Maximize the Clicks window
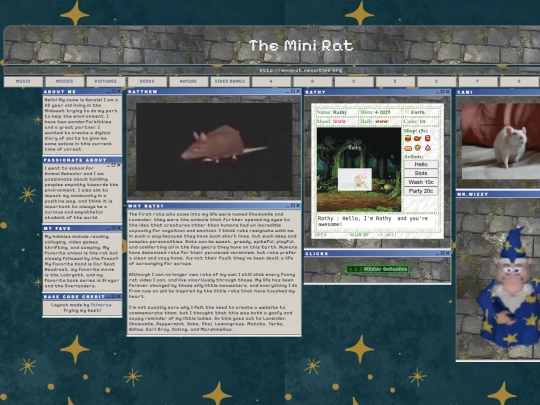 tap(442, 253)
